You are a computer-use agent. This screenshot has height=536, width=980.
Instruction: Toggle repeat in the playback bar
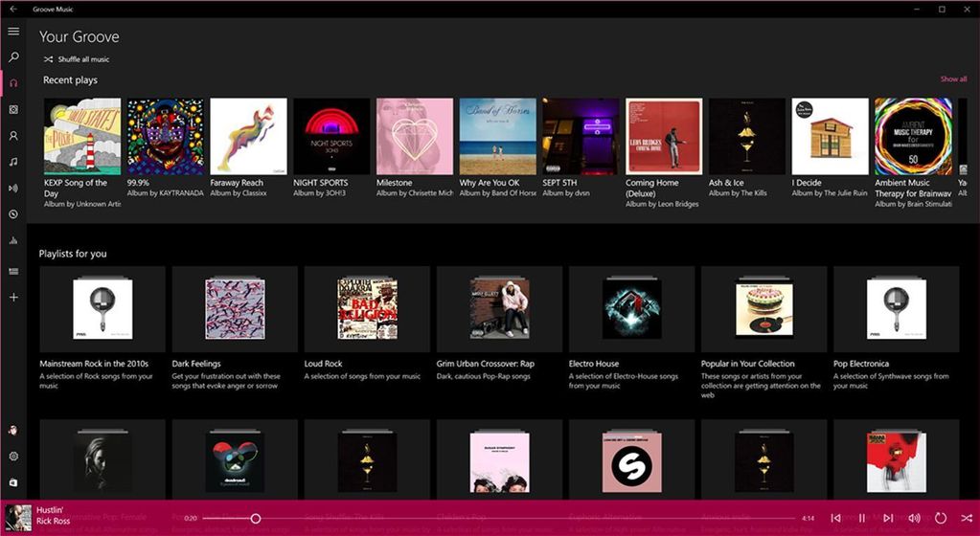point(940,518)
